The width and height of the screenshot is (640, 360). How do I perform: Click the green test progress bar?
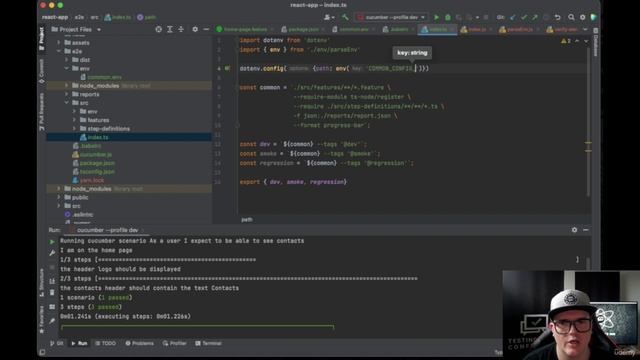(x=198, y=327)
